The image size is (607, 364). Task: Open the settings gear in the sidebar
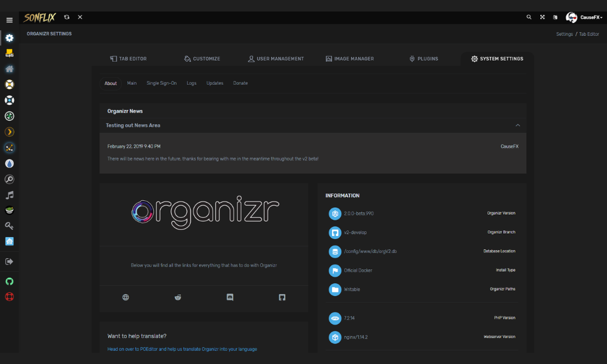(9, 38)
